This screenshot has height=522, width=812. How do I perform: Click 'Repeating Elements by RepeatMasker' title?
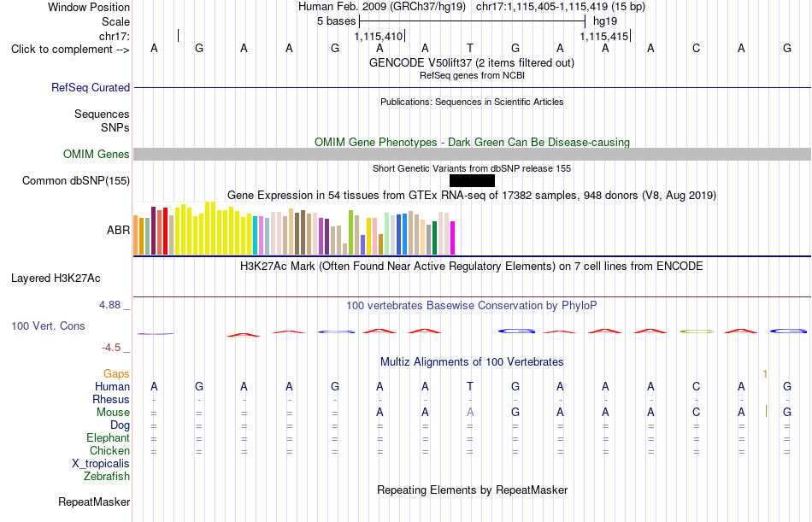(472, 490)
